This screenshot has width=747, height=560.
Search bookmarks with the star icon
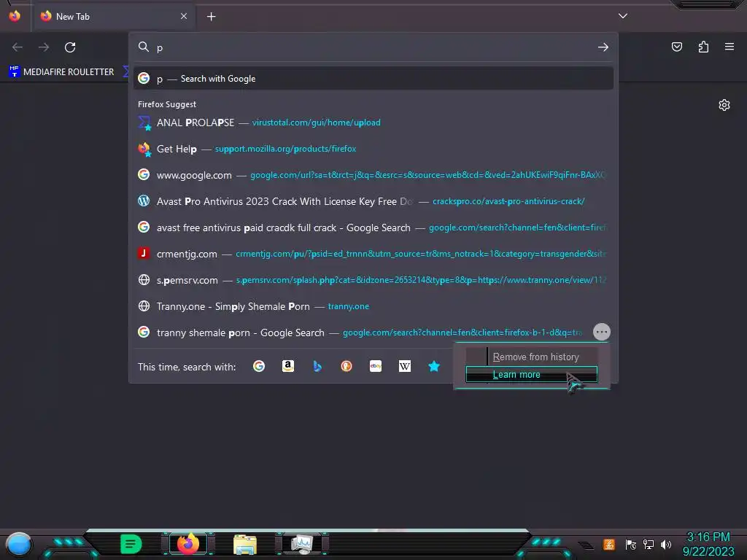tap(434, 366)
